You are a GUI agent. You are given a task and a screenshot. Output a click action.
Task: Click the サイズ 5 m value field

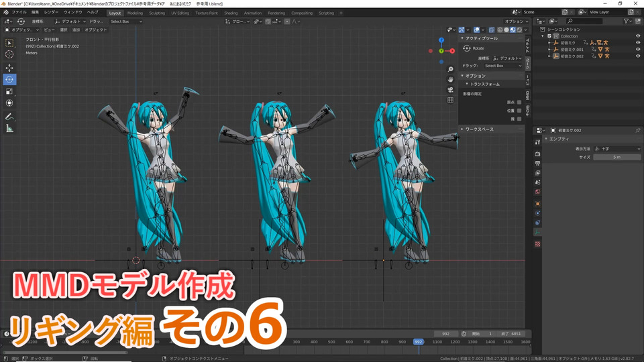(x=617, y=157)
